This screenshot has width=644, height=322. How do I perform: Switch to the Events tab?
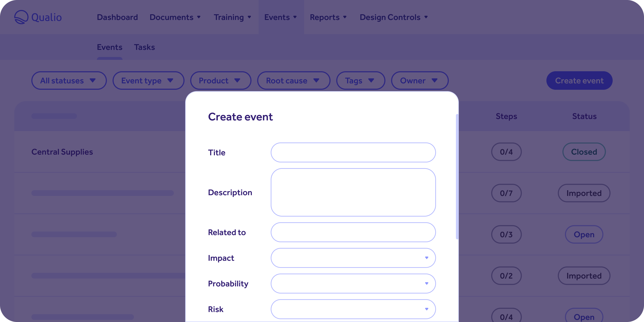pyautogui.click(x=110, y=46)
